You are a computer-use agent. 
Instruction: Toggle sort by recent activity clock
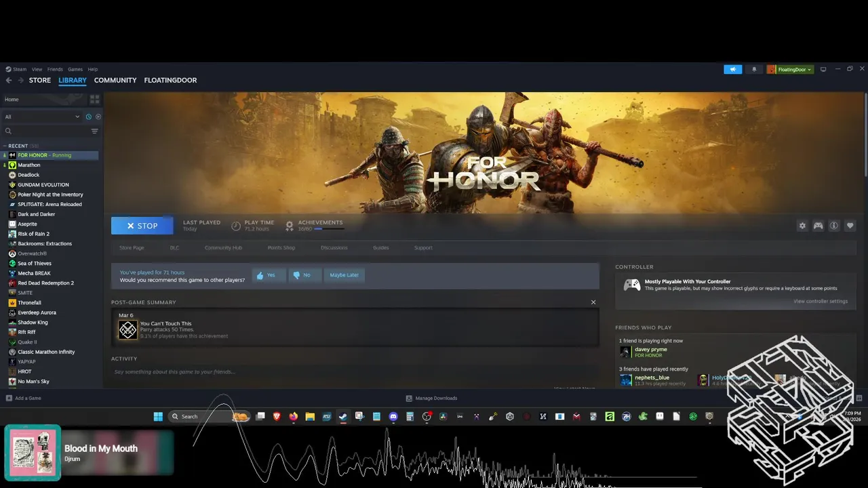(89, 117)
